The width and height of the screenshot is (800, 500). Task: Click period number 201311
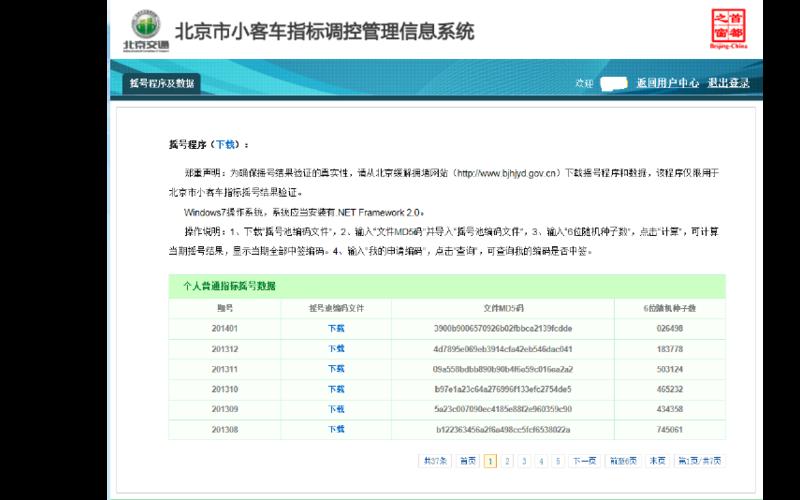[224, 369]
